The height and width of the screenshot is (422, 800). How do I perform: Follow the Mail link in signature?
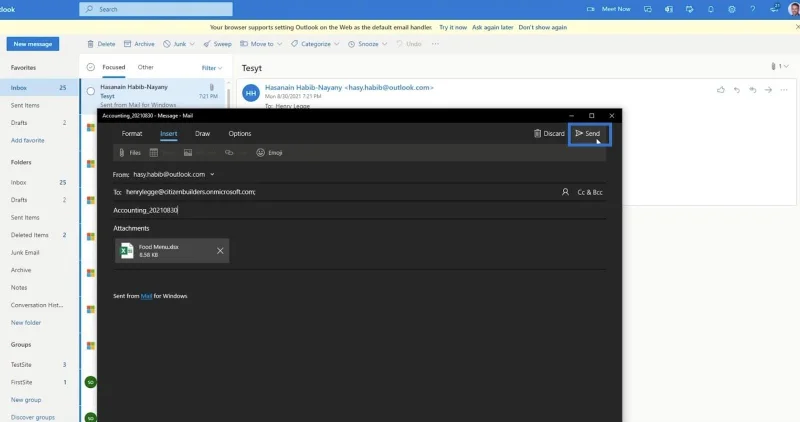coord(146,296)
